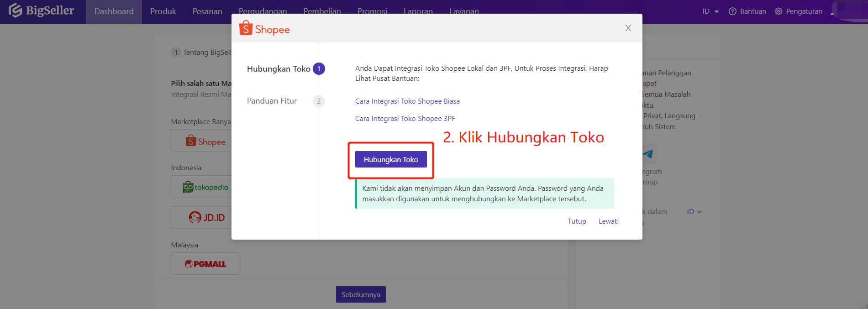Open Cara Integrasi Toko Shopee Biasa link
The height and width of the screenshot is (309, 868).
(407, 101)
